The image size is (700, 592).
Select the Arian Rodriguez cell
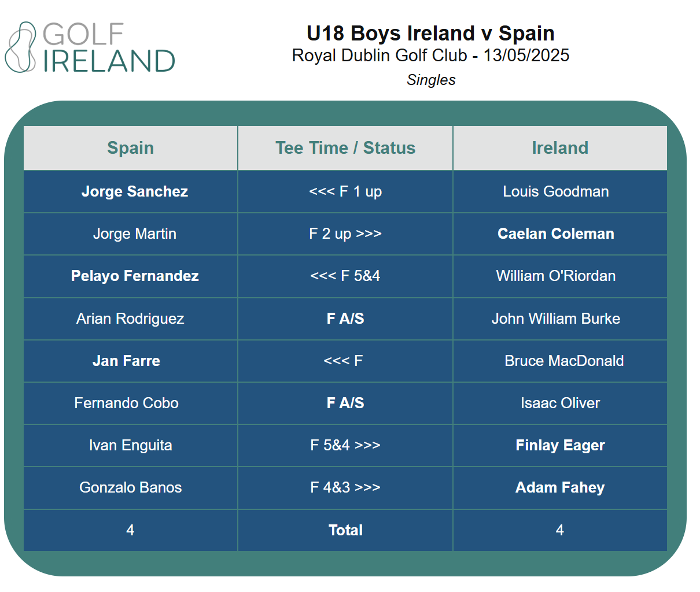pyautogui.click(x=130, y=319)
